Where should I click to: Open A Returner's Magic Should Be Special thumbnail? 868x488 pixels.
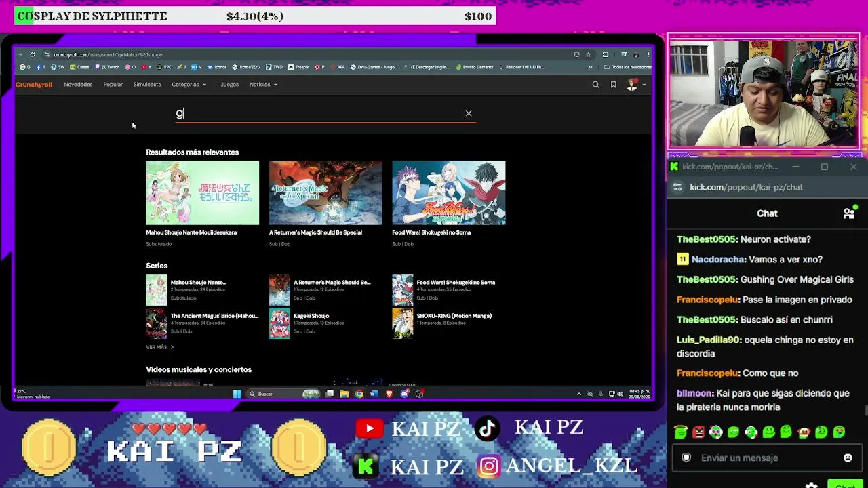coord(325,193)
